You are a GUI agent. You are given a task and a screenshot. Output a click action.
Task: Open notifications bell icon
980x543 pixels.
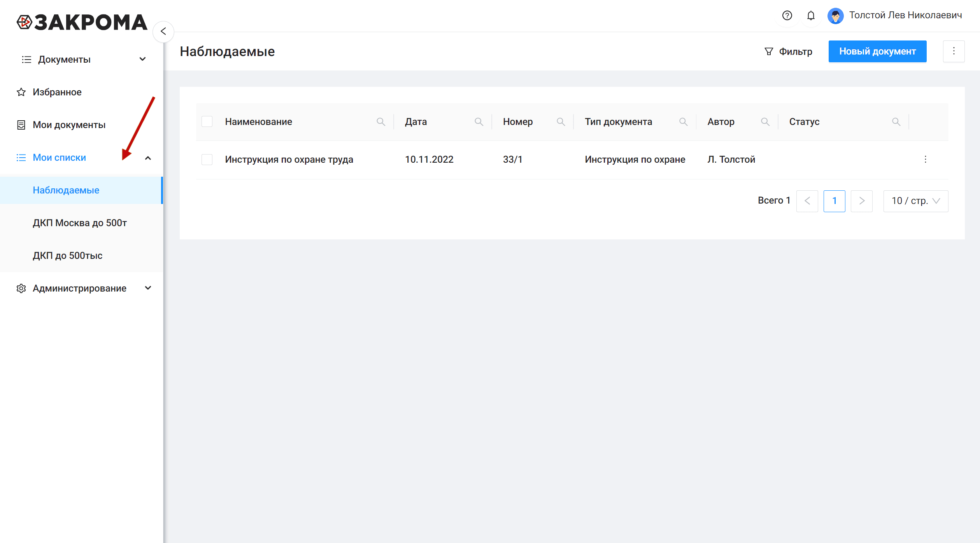[811, 16]
